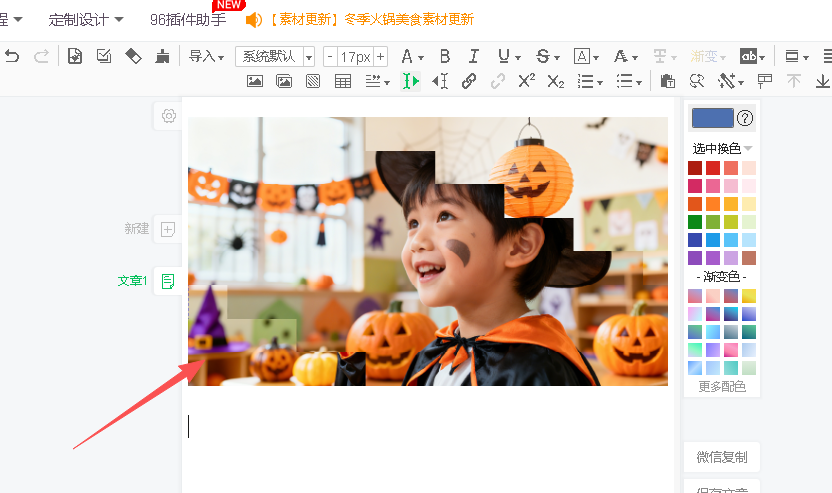This screenshot has width=832, height=493.
Task: Open 更多配色 for more color schemes
Action: [x=721, y=386]
